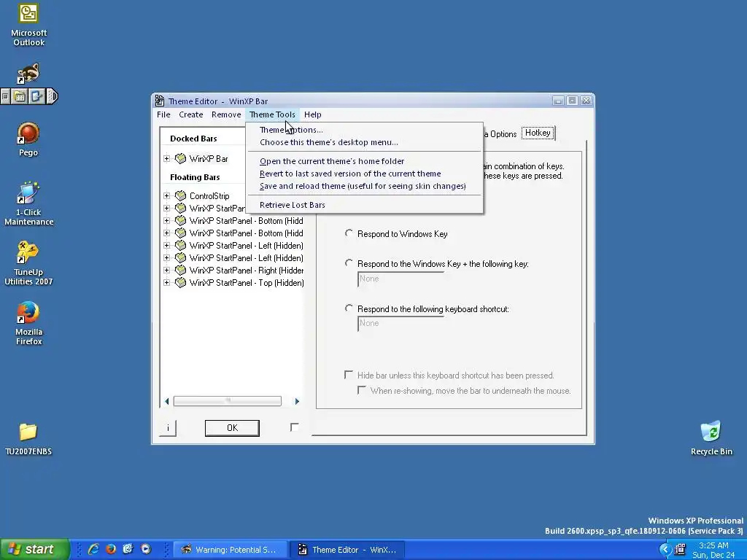Screen dimensions: 747x560
Task: Expand the cut-off WinXP StartPan node below ControlStrip
Action: click(166, 208)
